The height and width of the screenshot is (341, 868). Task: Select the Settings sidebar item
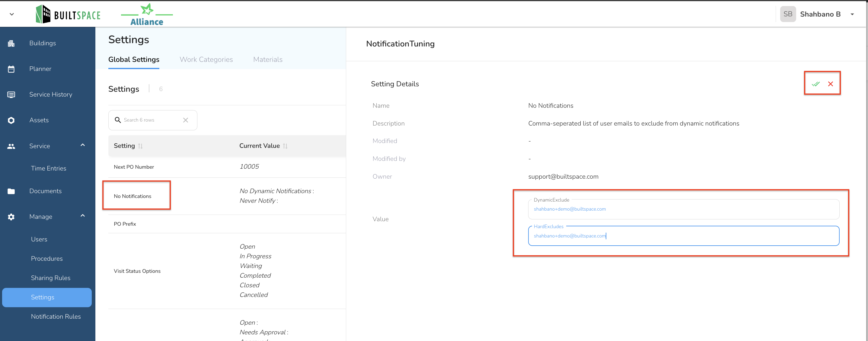[x=47, y=298]
